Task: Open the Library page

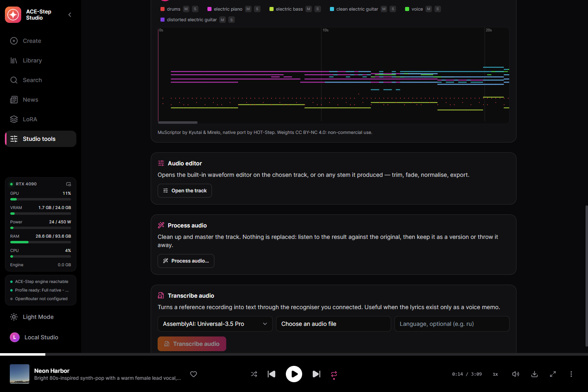Action: pos(40,60)
